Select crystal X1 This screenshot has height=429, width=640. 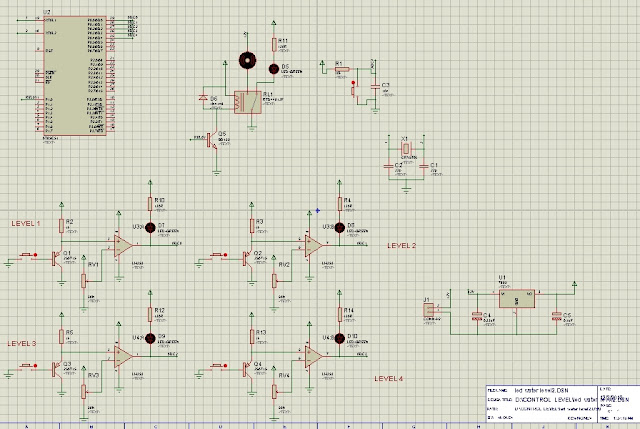(405, 149)
